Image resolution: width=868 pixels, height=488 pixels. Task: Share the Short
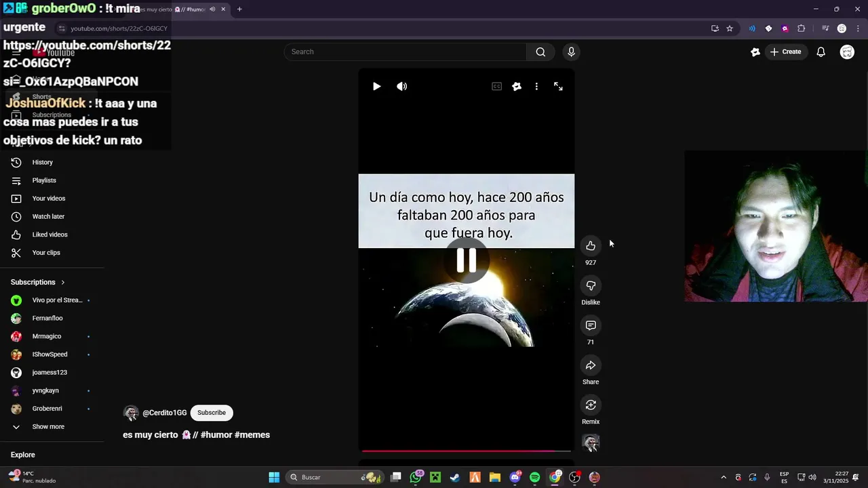coord(591,365)
